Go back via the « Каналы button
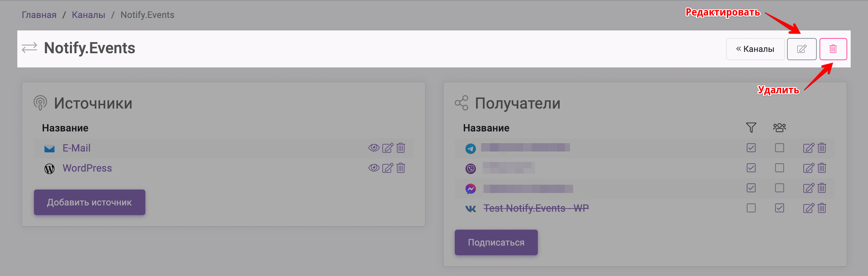Viewport: 868px width, 276px height. click(755, 49)
